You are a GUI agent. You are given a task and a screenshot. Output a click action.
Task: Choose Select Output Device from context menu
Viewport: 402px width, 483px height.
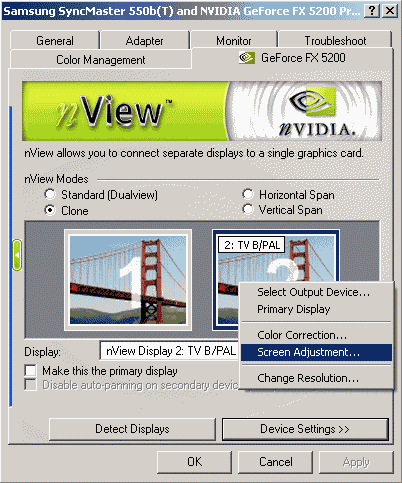[316, 292]
